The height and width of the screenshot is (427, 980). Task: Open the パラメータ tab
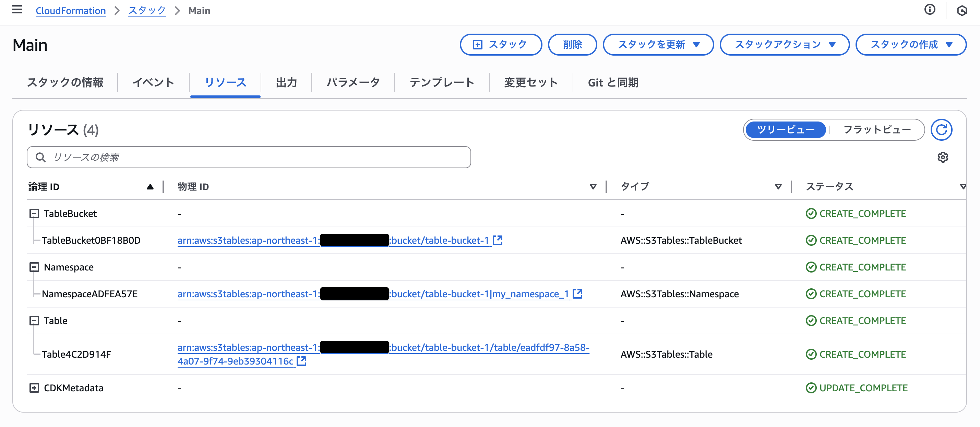(x=353, y=82)
